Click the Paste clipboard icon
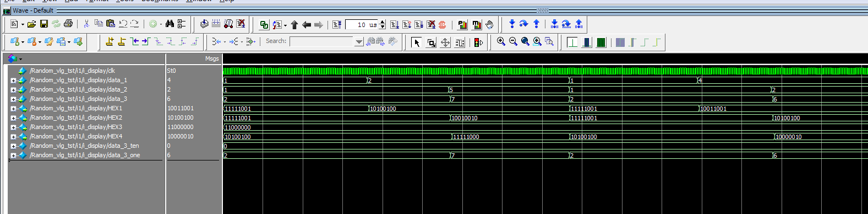The image size is (868, 214). [x=111, y=24]
